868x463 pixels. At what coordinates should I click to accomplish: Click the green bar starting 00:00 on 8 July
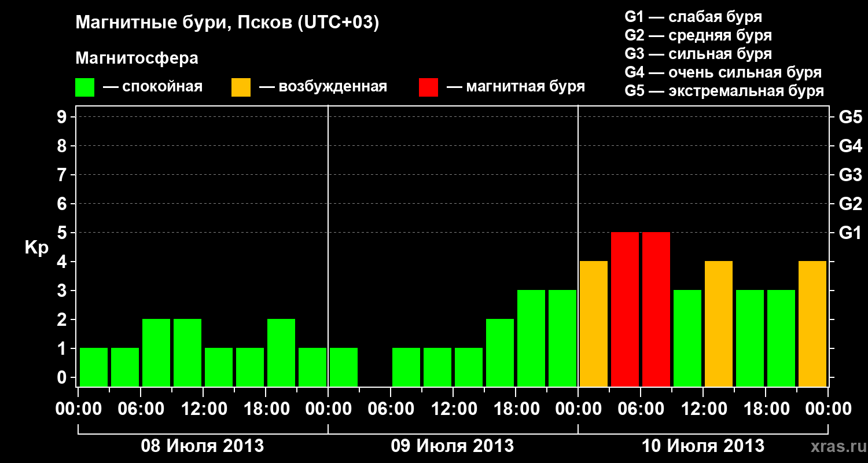pos(94,367)
